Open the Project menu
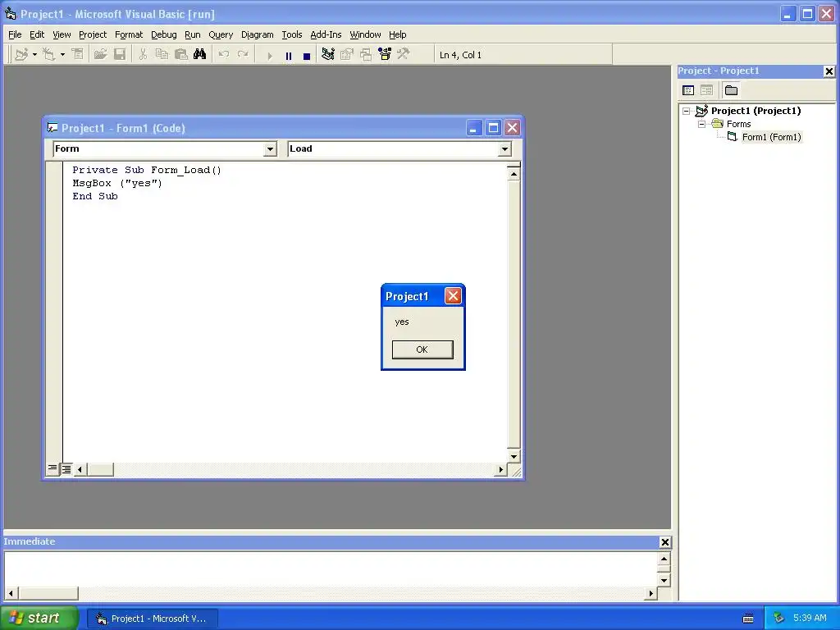 (93, 34)
